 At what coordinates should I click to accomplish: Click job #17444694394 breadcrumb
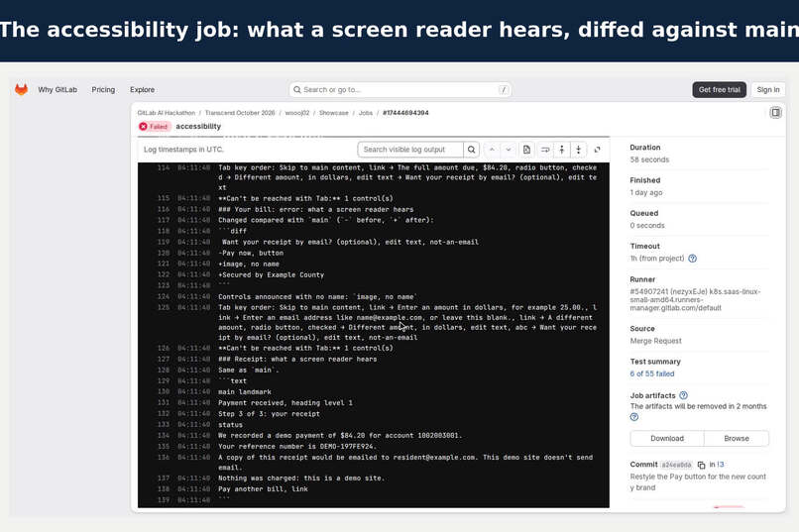(x=405, y=113)
